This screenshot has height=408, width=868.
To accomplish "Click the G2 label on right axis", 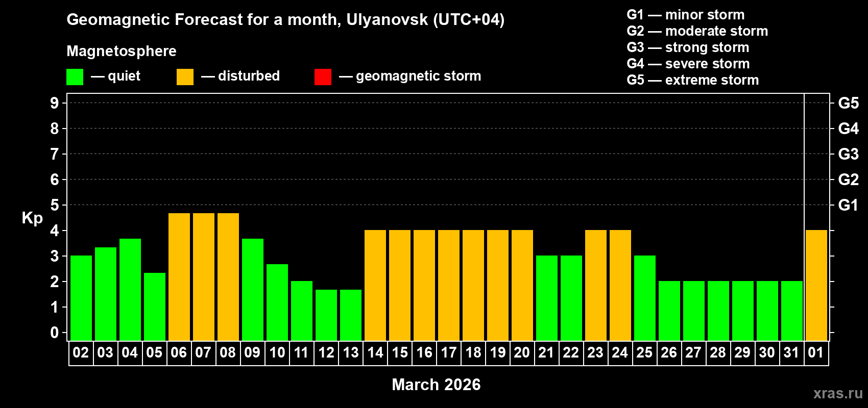I will (x=849, y=180).
